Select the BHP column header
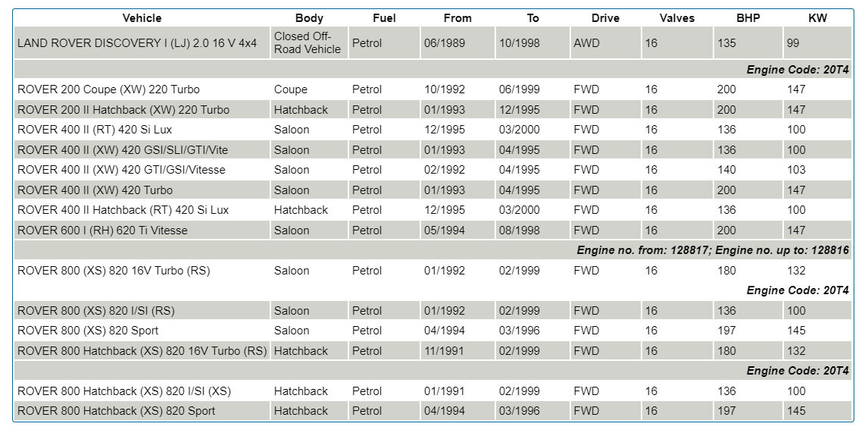The image size is (868, 436). tap(748, 18)
